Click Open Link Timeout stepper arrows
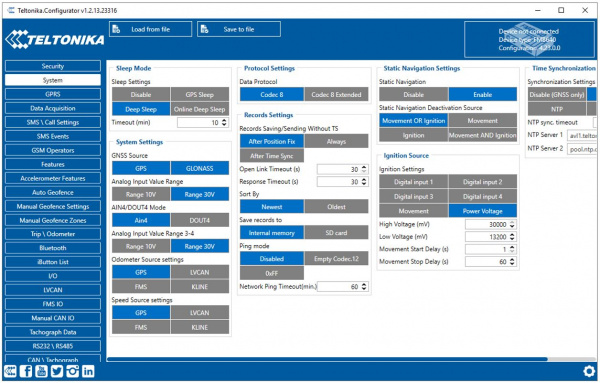Image resolution: width=600 pixels, height=383 pixels. click(x=364, y=169)
